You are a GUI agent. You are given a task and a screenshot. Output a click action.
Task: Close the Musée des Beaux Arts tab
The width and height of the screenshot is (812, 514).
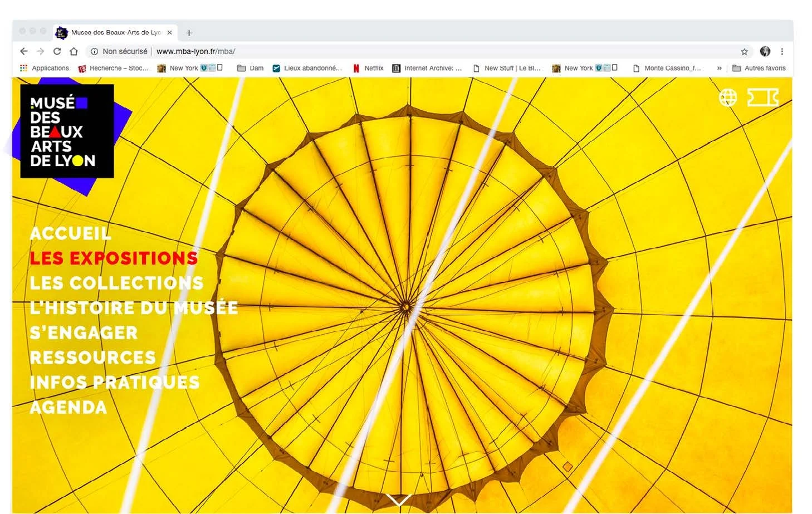coord(169,33)
